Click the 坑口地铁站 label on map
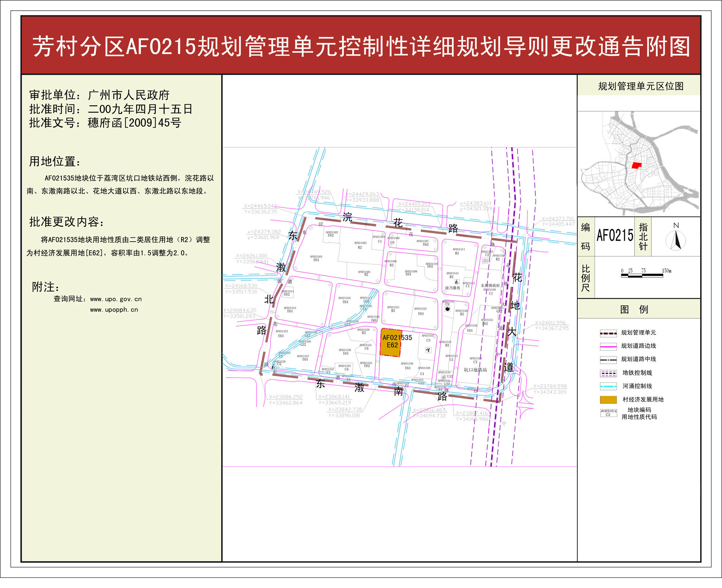The height and width of the screenshot is (588, 722). pyautogui.click(x=475, y=370)
